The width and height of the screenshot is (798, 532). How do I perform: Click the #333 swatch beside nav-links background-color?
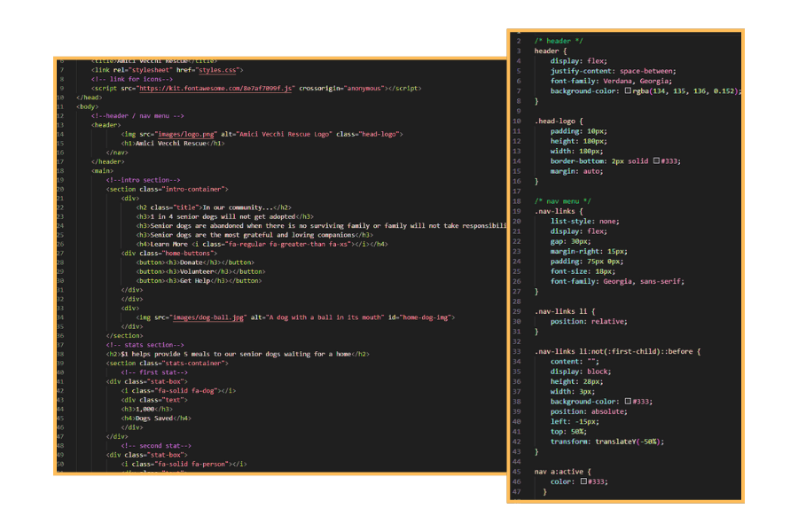click(628, 402)
